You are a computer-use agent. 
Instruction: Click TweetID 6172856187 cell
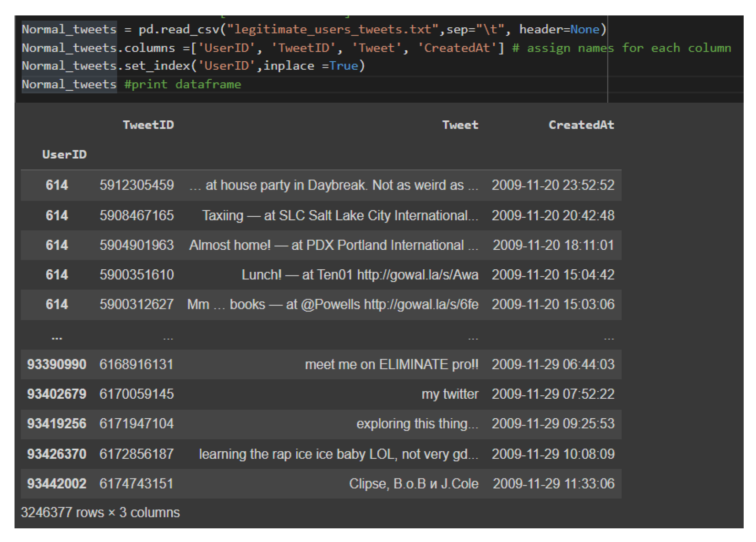pyautogui.click(x=136, y=454)
